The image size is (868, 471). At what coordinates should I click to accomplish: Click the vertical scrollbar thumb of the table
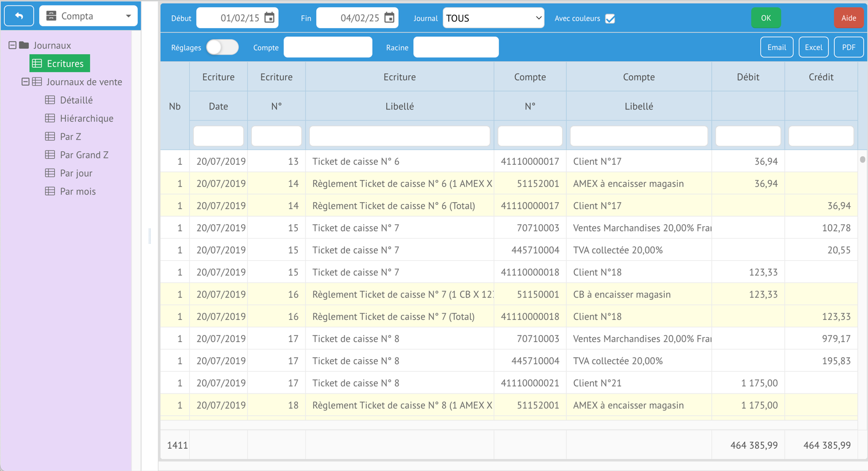click(x=862, y=160)
